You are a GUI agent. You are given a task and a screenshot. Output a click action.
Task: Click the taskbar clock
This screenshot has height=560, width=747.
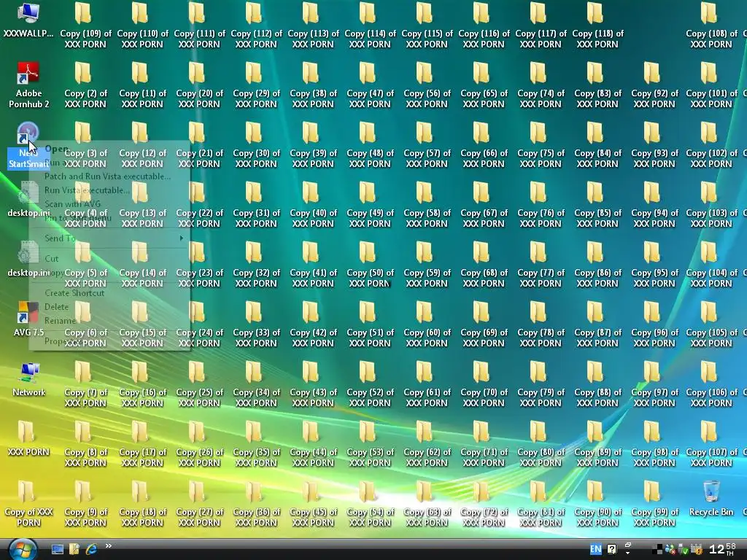click(x=721, y=550)
